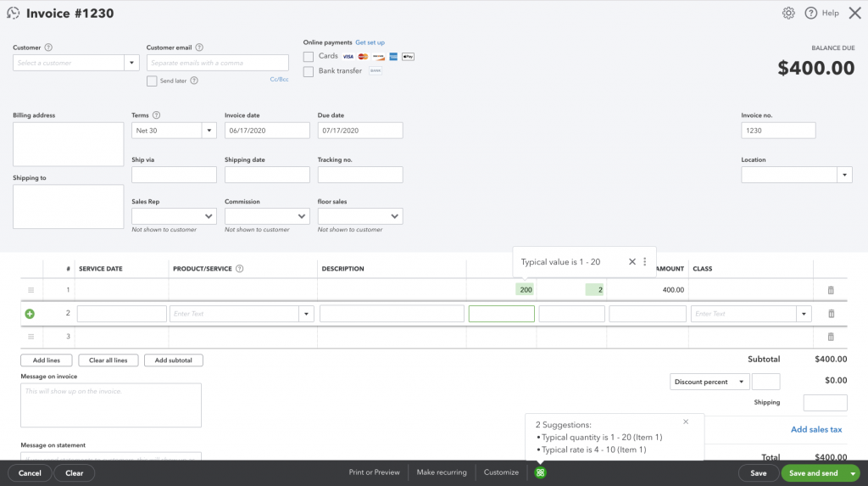Open the settings gear icon
Screen dimensions: 868x486
(788, 13)
